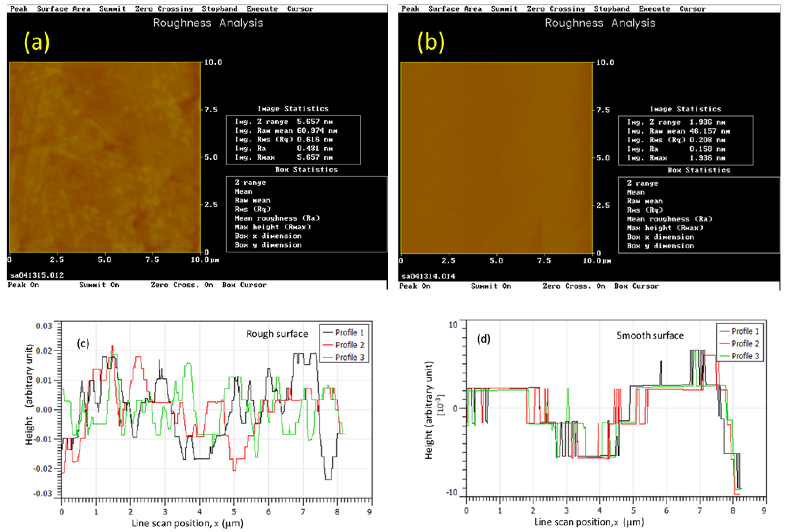
Task: Click Mean roughness (Ra) row in panel (b)
Action: (670, 219)
